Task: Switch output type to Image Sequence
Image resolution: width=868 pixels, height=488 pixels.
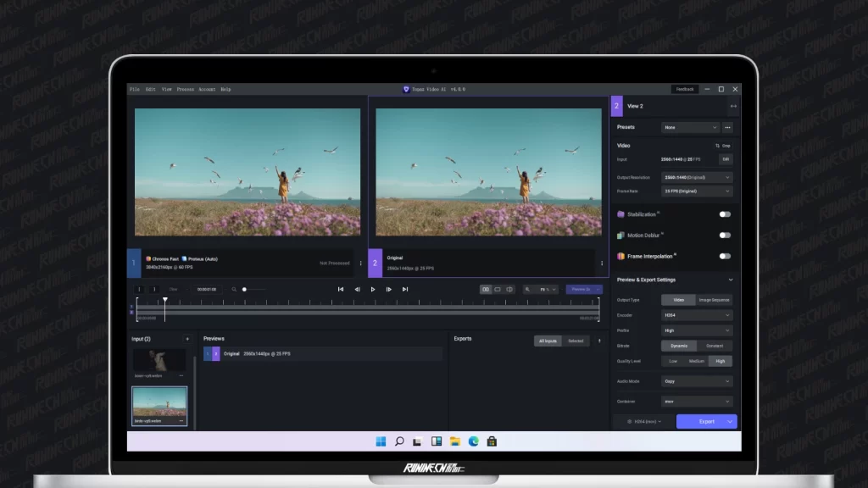Action: [x=714, y=300]
